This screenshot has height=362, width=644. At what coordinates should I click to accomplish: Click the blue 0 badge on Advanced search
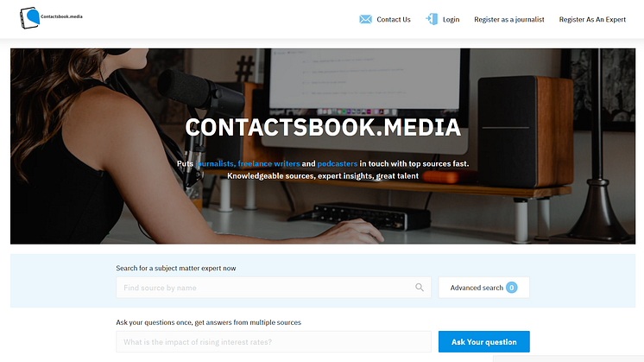[512, 288]
